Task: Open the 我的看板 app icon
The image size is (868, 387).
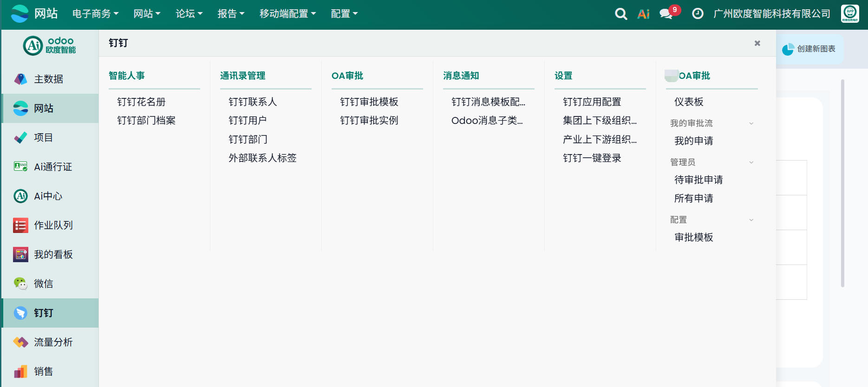Action: [21, 254]
